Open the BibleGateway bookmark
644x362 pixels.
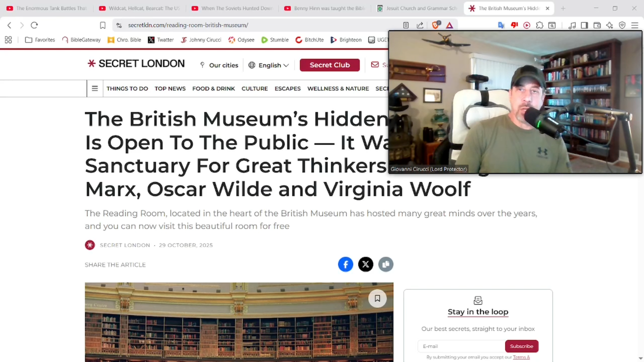click(81, 40)
